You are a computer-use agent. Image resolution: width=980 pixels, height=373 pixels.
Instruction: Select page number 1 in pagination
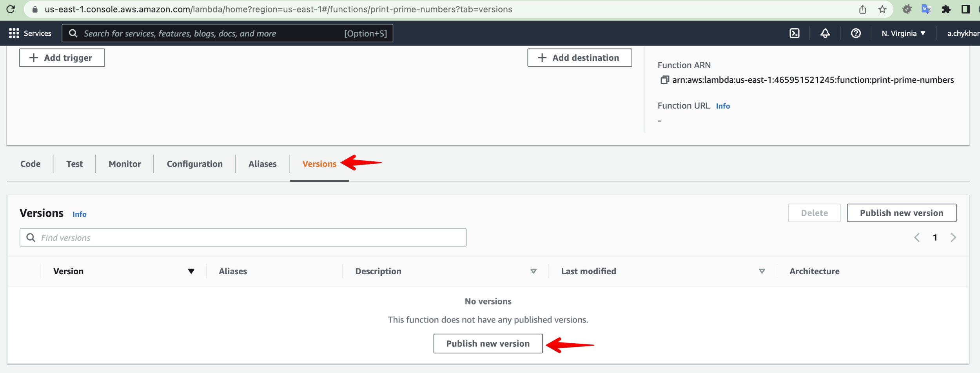coord(935,237)
